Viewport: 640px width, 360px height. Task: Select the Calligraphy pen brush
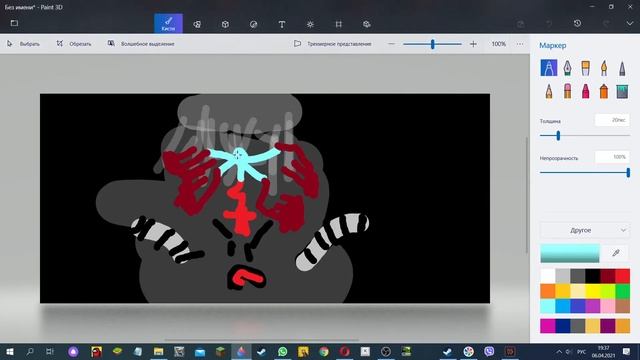pyautogui.click(x=567, y=68)
